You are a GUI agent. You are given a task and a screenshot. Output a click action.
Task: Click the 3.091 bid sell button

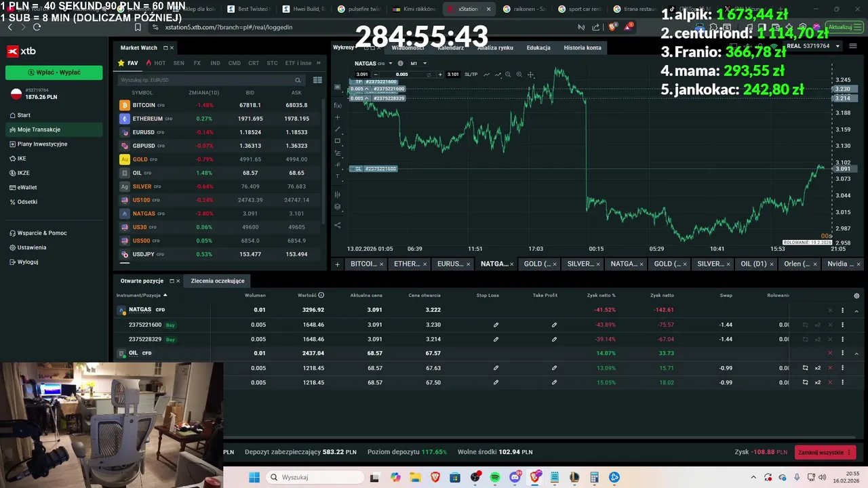[362, 75]
